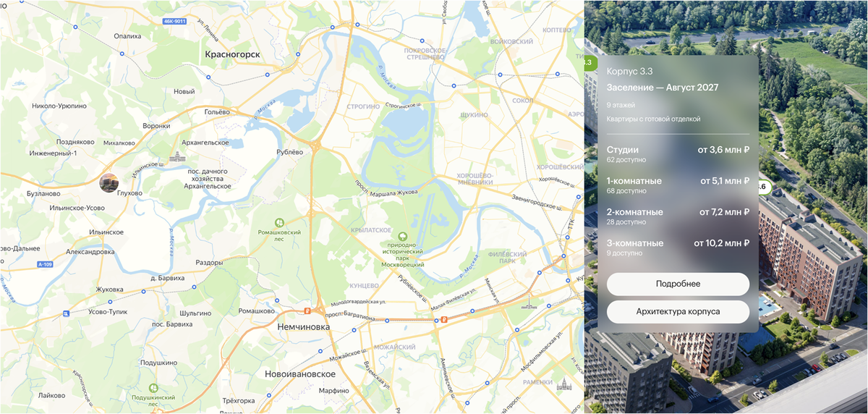This screenshot has width=868, height=414.
Task: Choose the 3-комнатные apartment row
Action: point(678,247)
